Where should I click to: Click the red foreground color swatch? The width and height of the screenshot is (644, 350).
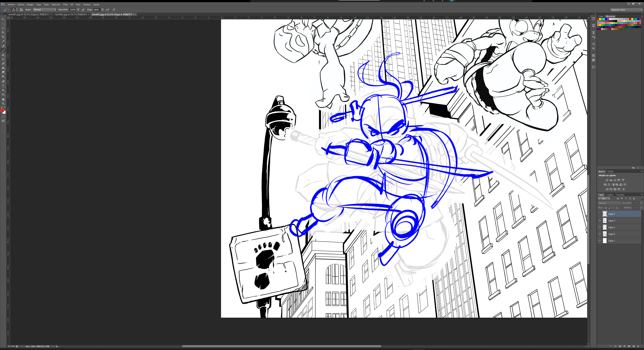coord(2,111)
